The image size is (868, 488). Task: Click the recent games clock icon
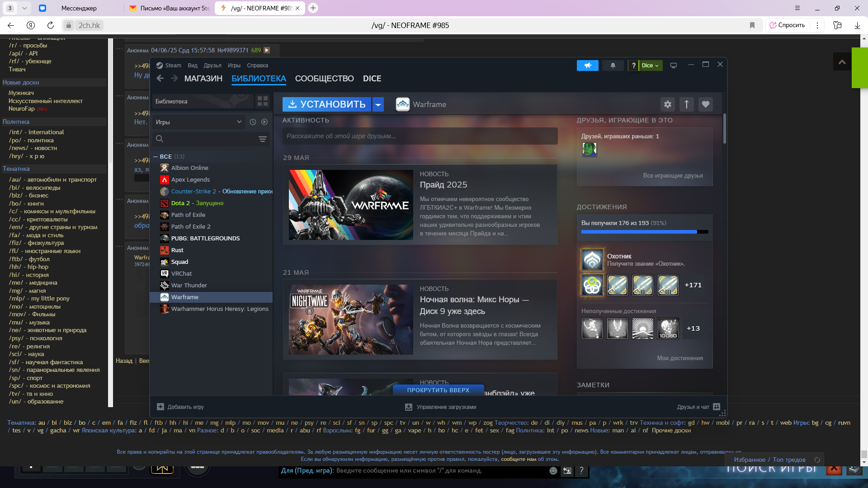pos(253,122)
